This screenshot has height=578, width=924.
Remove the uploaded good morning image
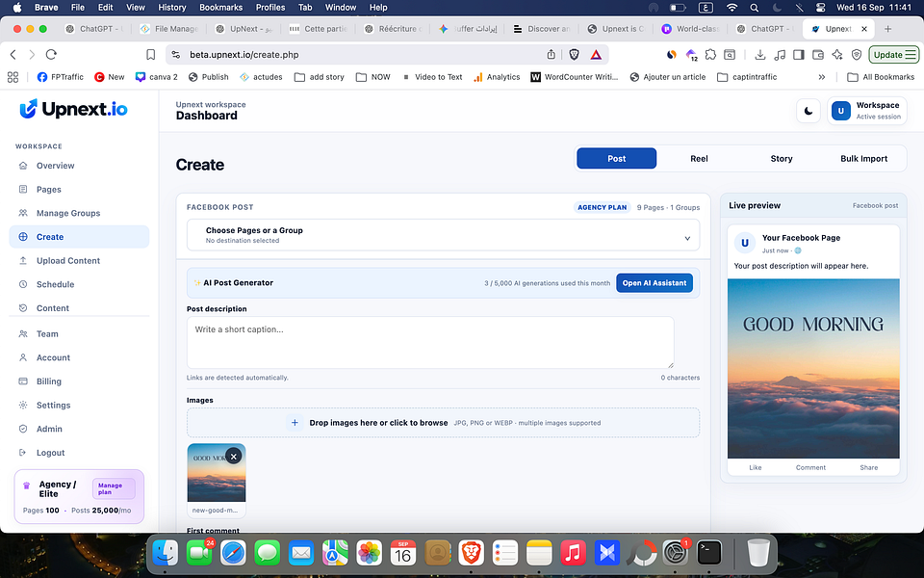point(234,456)
